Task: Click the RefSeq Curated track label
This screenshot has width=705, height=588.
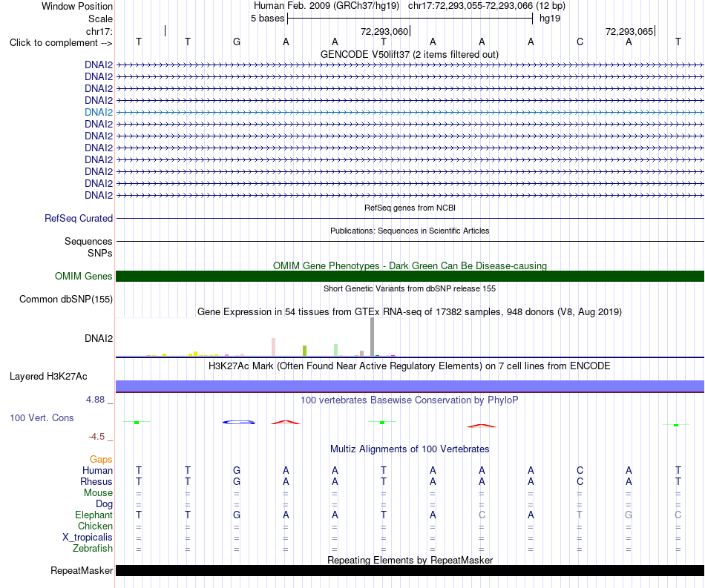Action: pyautogui.click(x=78, y=218)
